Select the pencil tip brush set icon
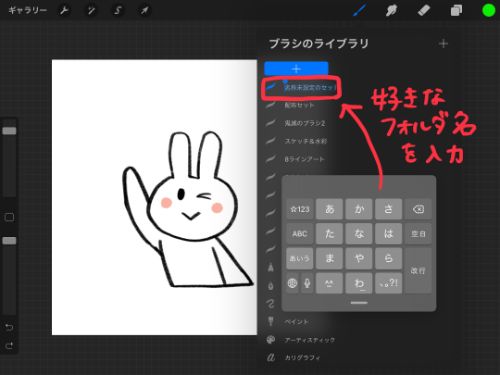 pos(271,267)
